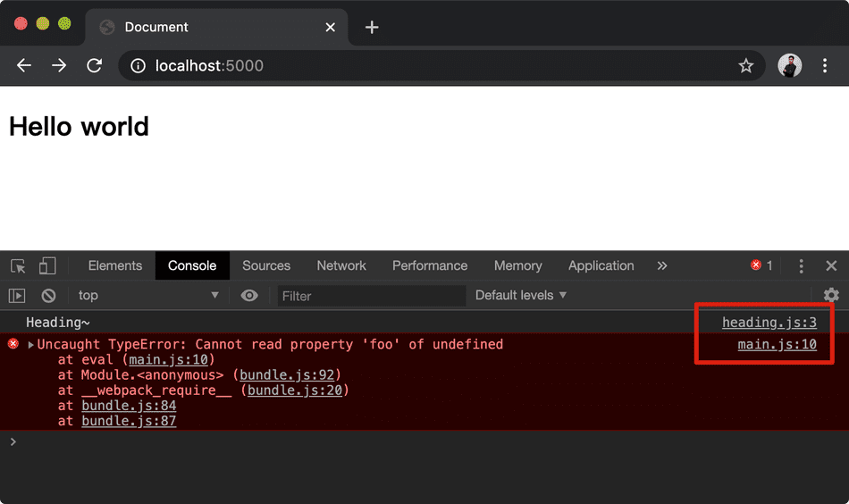Bookmark this page with the star icon

coord(745,66)
